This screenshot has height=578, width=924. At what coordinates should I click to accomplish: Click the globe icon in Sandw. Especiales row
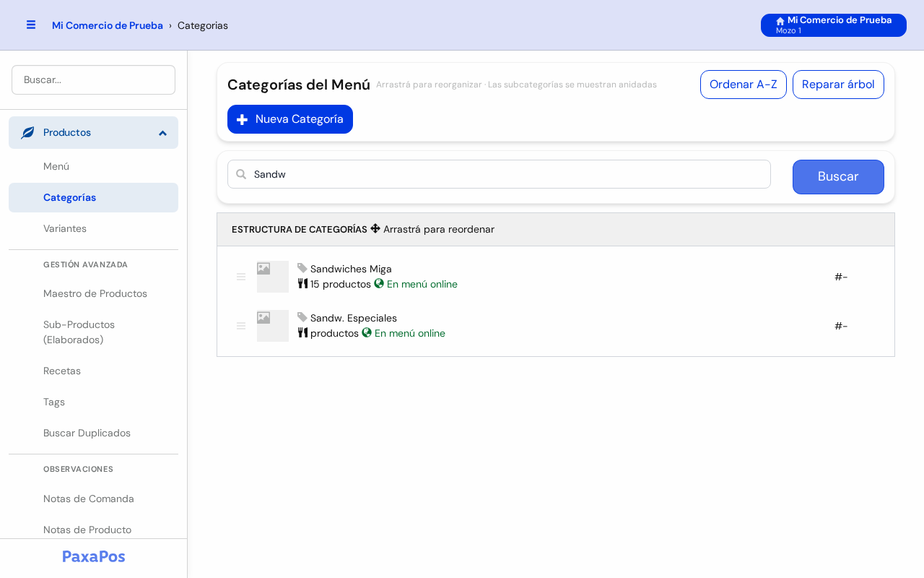tap(367, 332)
